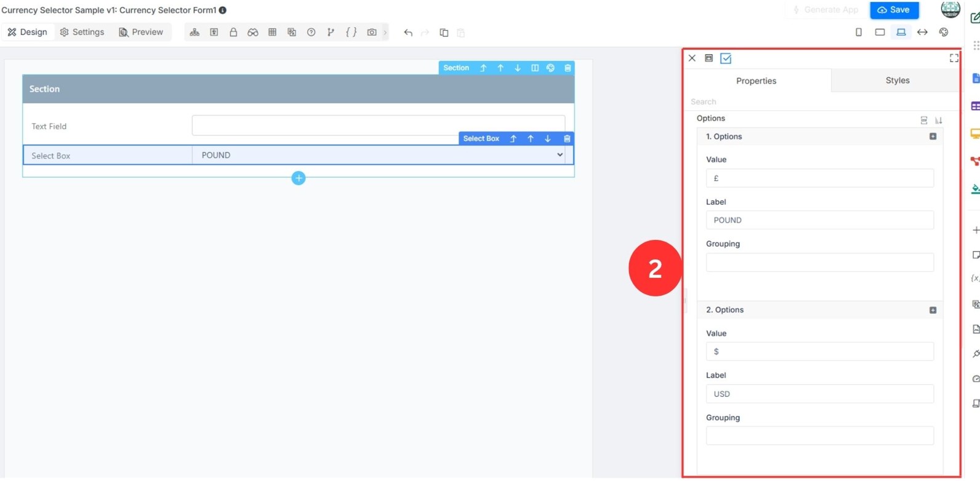Expand properties panel to fullscreen
980x481 pixels.
[x=954, y=58]
